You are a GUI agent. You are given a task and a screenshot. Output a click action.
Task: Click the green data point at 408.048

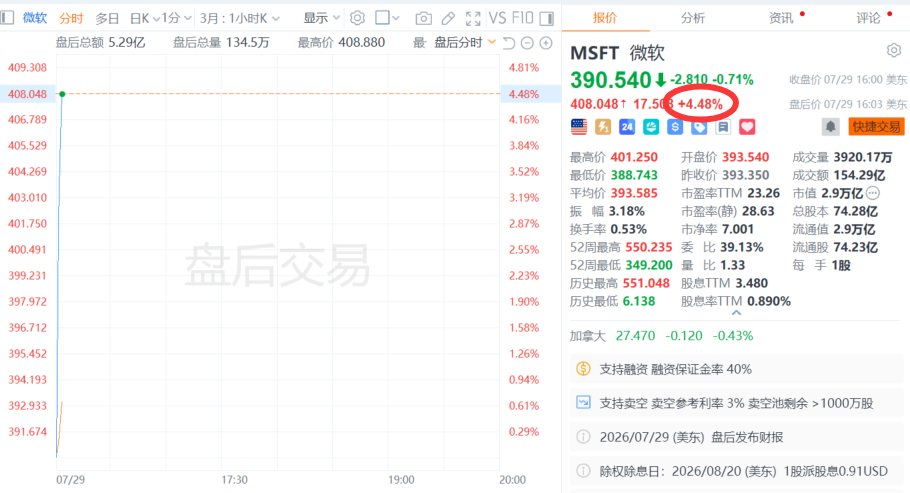[62, 93]
